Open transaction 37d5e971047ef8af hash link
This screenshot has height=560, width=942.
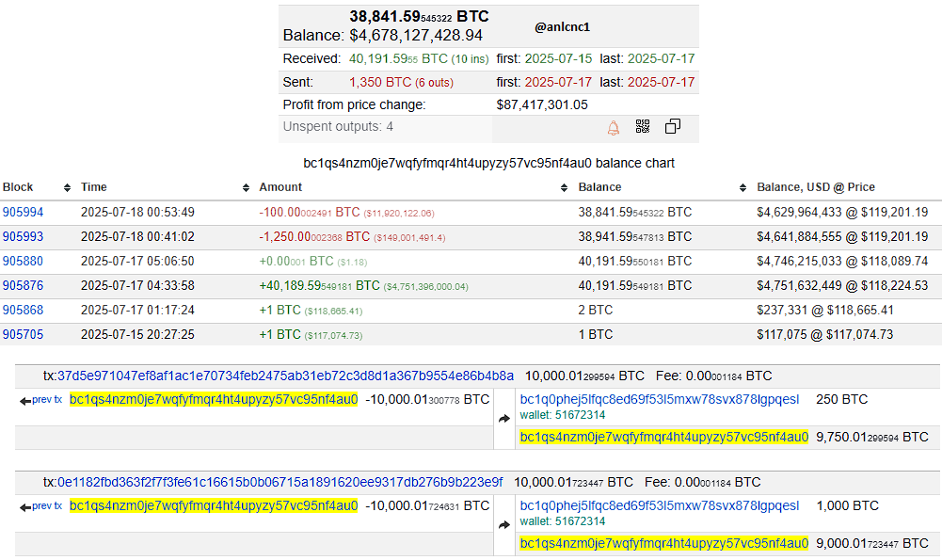[x=286, y=376]
